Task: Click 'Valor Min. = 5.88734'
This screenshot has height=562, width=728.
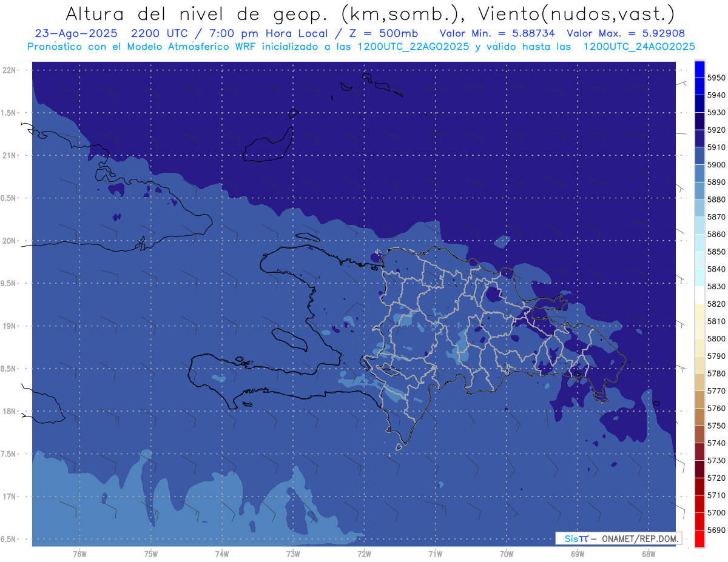Action: pos(497,33)
